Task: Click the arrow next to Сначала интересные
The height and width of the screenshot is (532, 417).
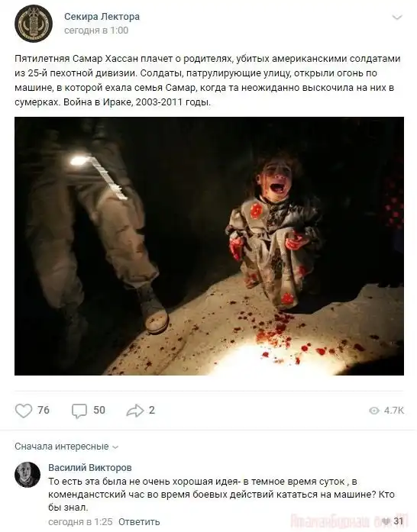Action: 115,447
